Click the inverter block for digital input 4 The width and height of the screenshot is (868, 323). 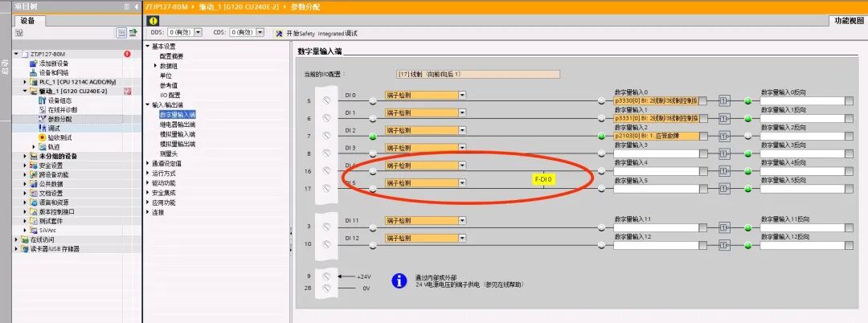pos(724,171)
